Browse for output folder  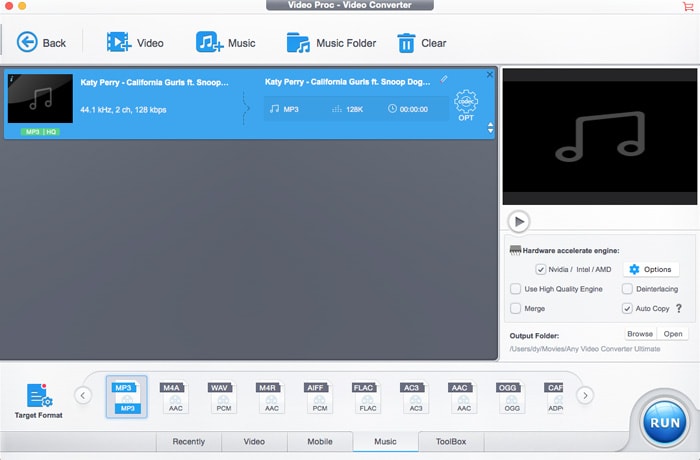coord(640,334)
